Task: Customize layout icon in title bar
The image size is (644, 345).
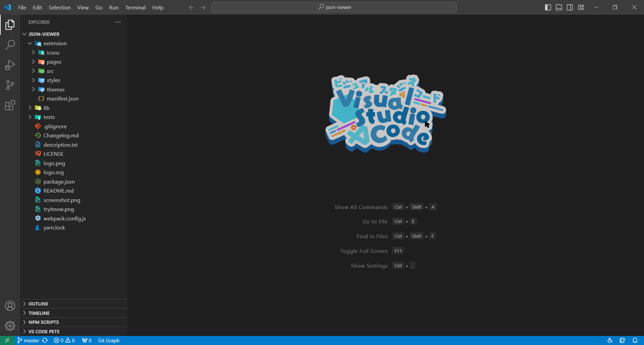Action: point(581,7)
